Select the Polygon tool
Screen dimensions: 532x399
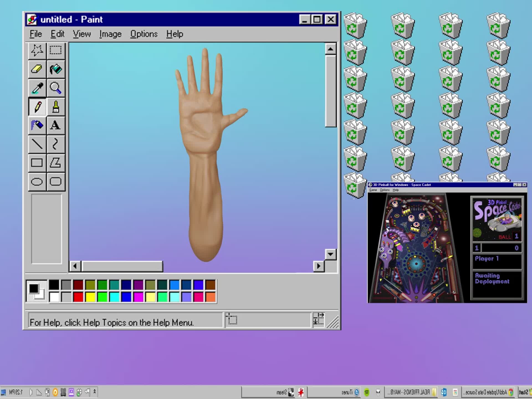point(55,162)
